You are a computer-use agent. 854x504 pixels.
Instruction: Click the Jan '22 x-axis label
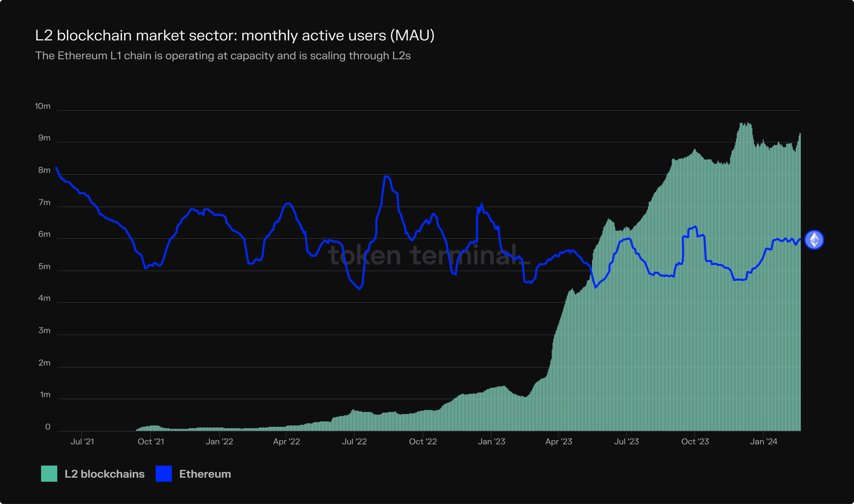[x=220, y=441]
